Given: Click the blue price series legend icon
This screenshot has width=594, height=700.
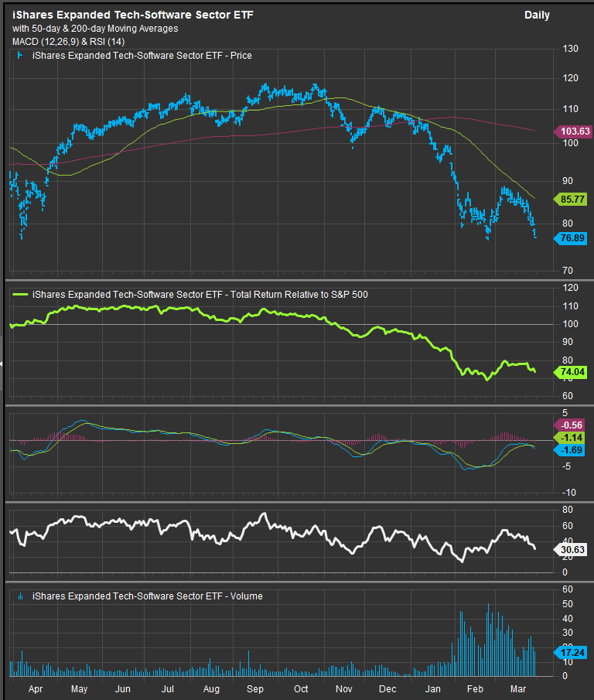Looking at the screenshot, I should coord(19,56).
